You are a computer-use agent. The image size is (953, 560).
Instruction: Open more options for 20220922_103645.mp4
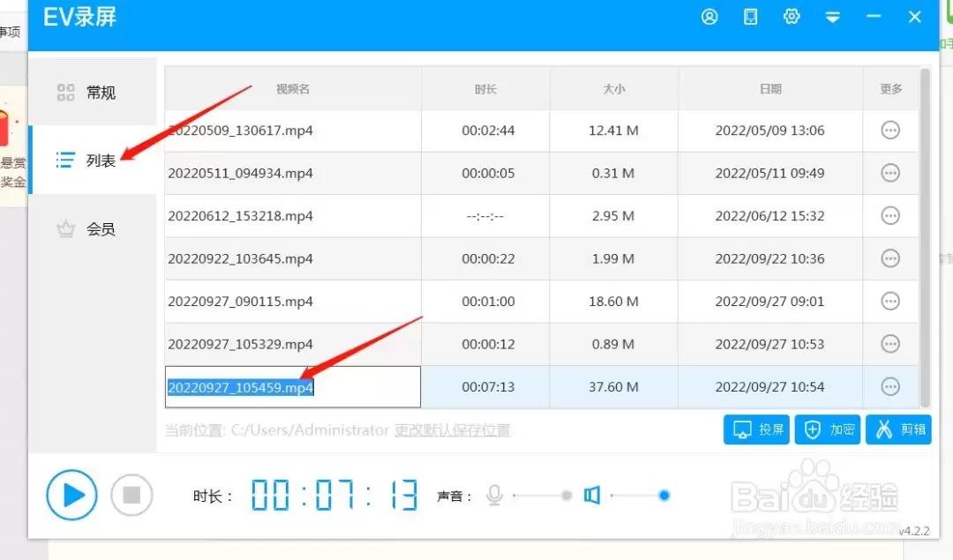click(x=890, y=258)
